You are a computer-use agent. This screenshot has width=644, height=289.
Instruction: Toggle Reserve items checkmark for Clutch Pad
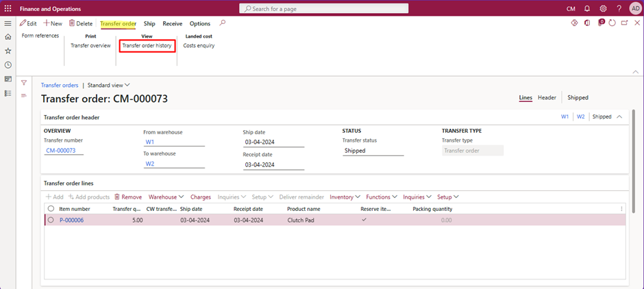[x=364, y=220]
